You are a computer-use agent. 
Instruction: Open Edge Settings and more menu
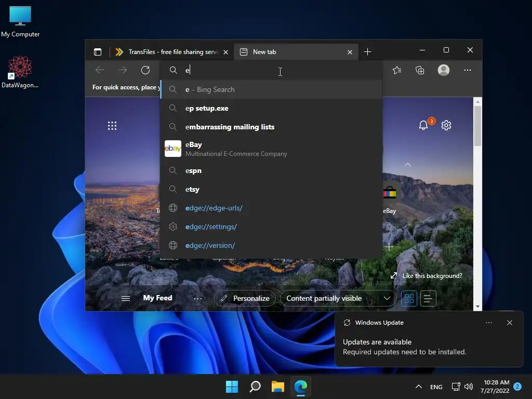click(468, 70)
